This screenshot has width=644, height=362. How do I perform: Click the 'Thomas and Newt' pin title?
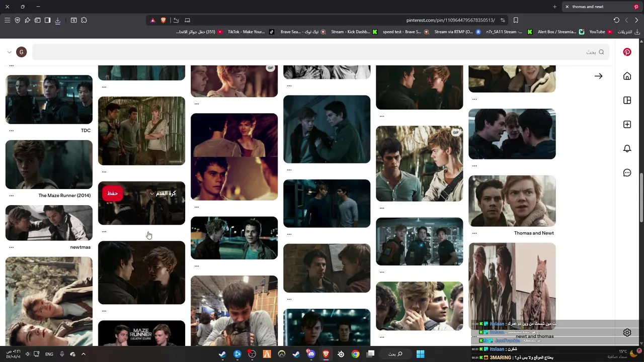(x=534, y=233)
